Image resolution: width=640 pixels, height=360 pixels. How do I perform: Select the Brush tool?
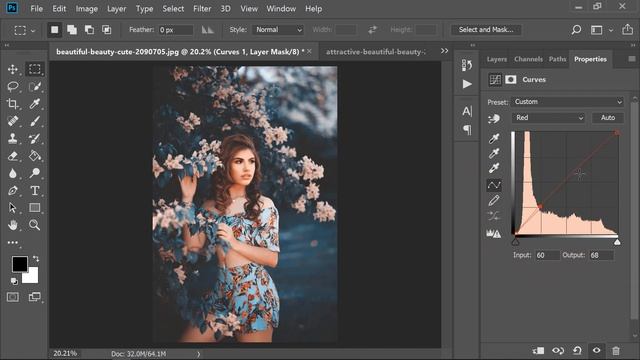(35, 121)
